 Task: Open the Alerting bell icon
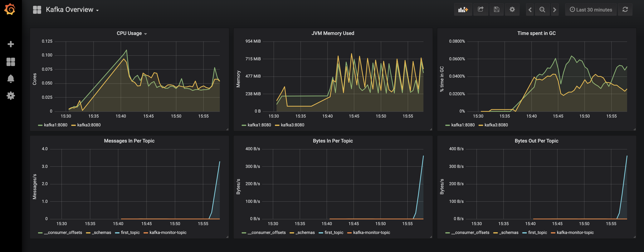(x=11, y=79)
